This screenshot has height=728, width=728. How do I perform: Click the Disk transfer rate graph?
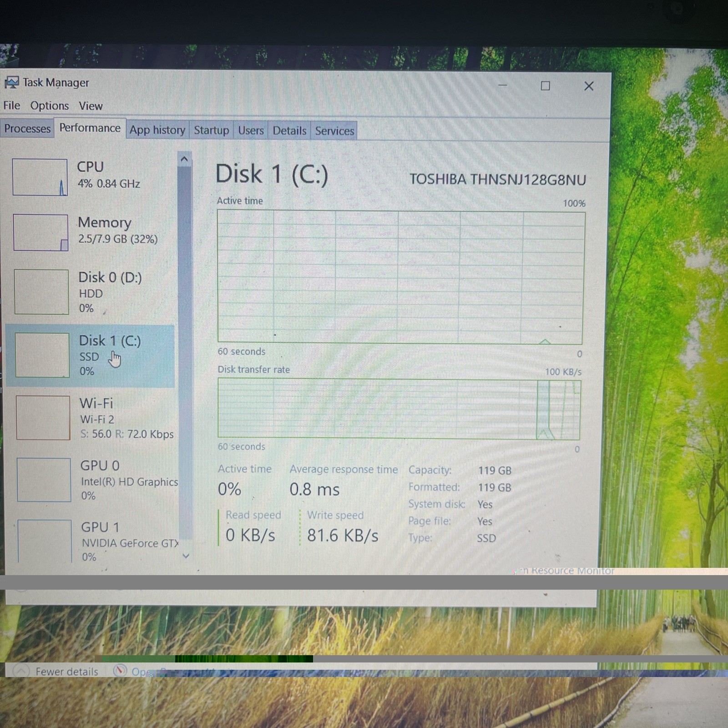(399, 409)
